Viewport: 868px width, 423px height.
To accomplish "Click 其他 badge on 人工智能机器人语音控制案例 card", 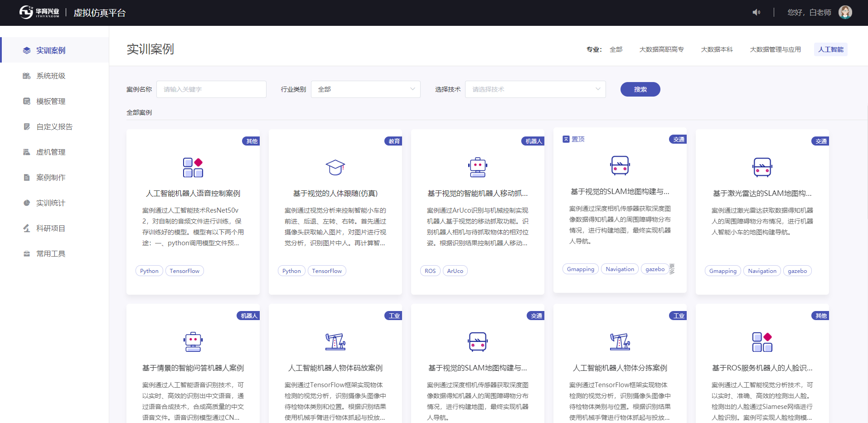I will coord(251,141).
